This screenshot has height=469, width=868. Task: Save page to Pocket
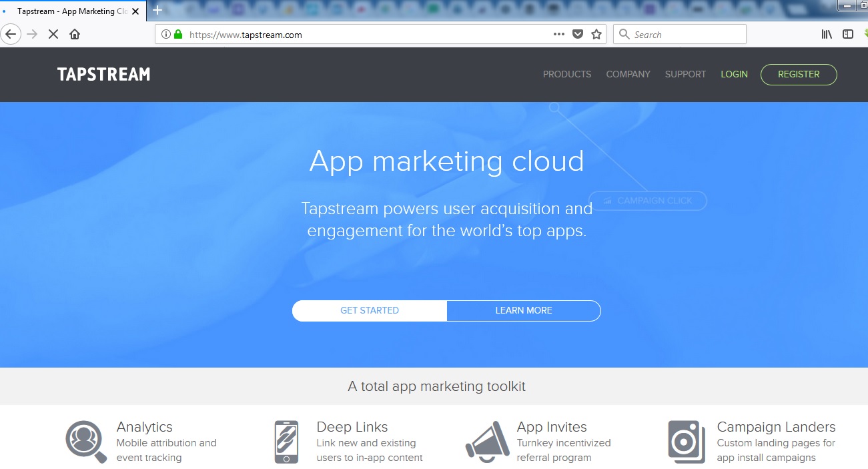pyautogui.click(x=578, y=34)
